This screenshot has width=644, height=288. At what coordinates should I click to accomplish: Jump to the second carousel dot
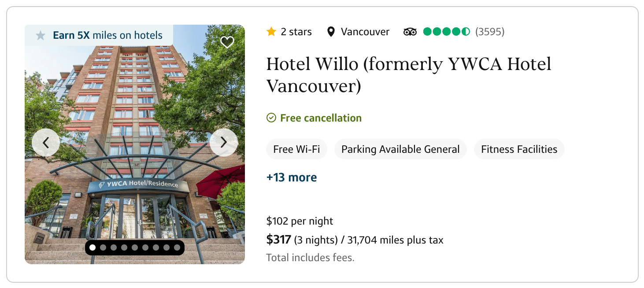(x=103, y=247)
